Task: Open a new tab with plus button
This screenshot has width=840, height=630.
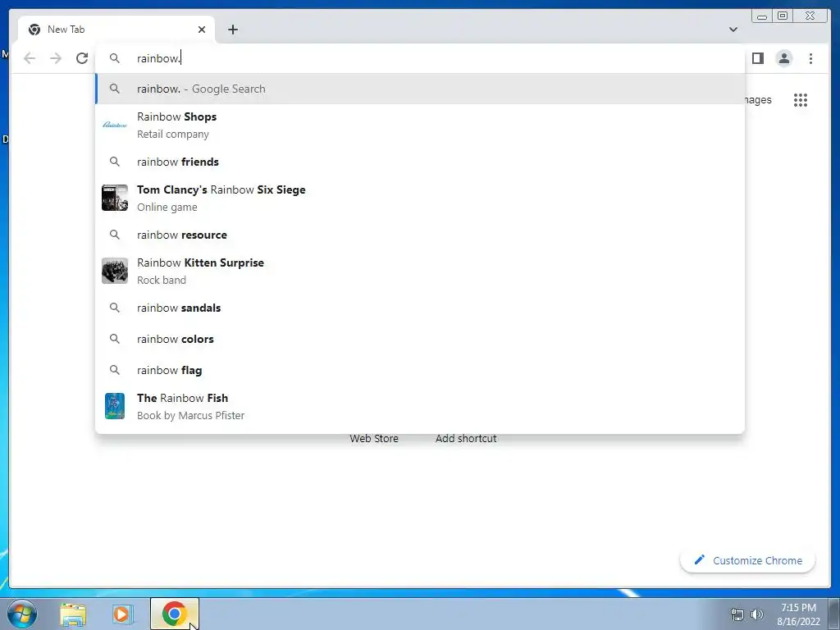Action: (x=232, y=30)
